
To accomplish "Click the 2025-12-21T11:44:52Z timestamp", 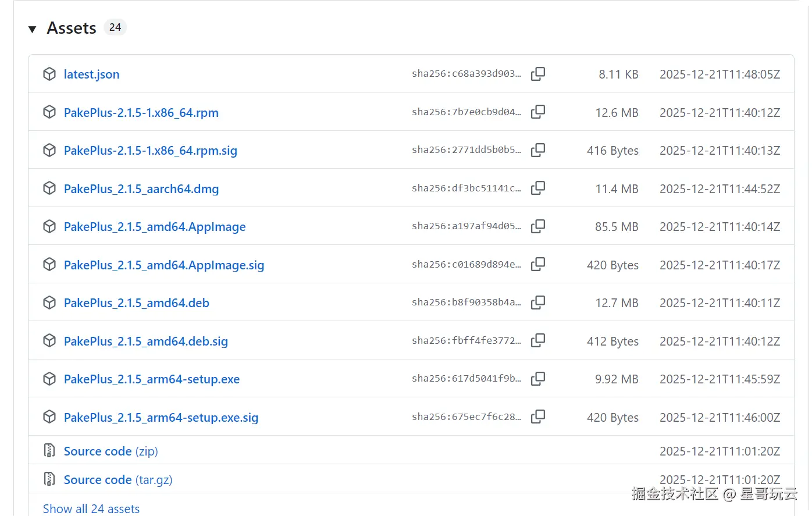I will coord(720,189).
